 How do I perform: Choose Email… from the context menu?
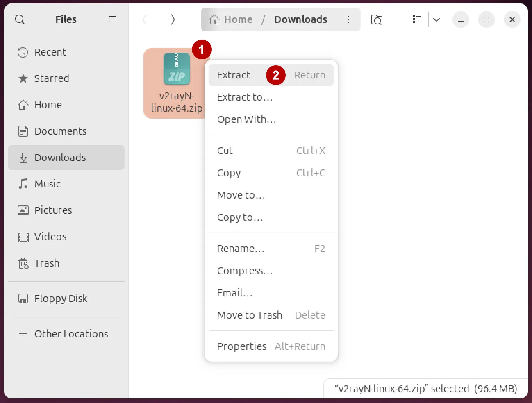[271, 293]
